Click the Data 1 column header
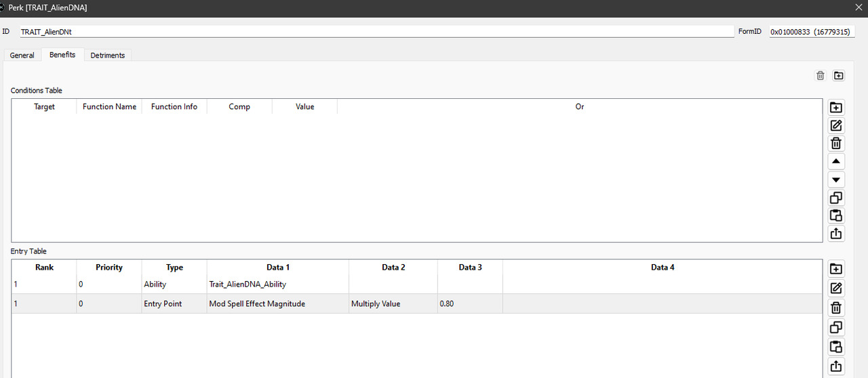The height and width of the screenshot is (378, 868). 278,268
